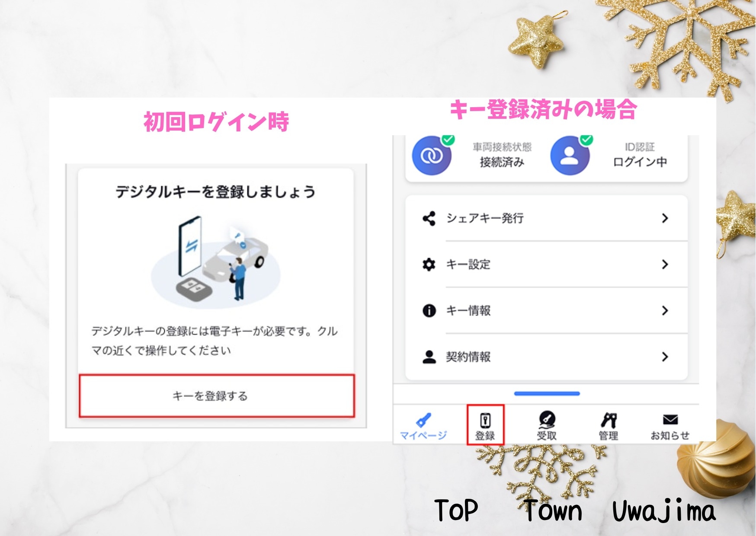The image size is (756, 536).
Task: Click the info icon beside キー情報
Action: point(429,310)
